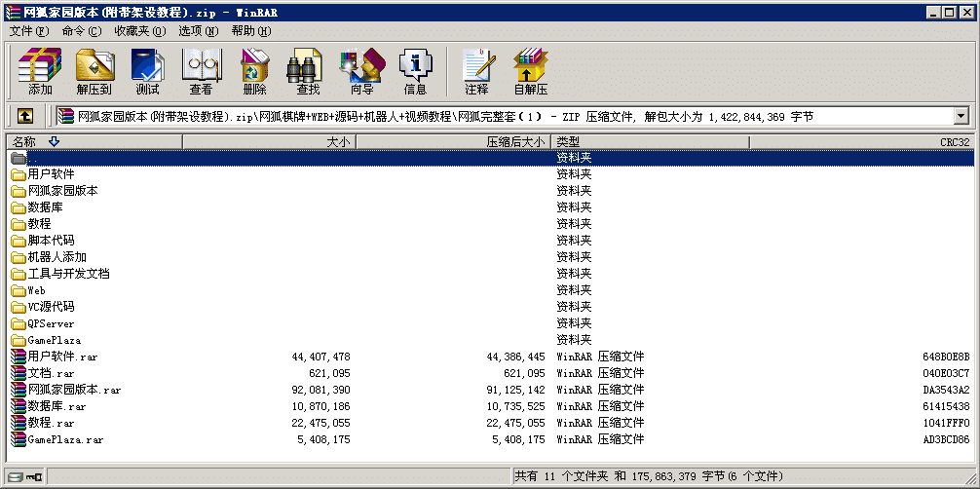Click CRC32 value DA3543A2

[x=946, y=391]
